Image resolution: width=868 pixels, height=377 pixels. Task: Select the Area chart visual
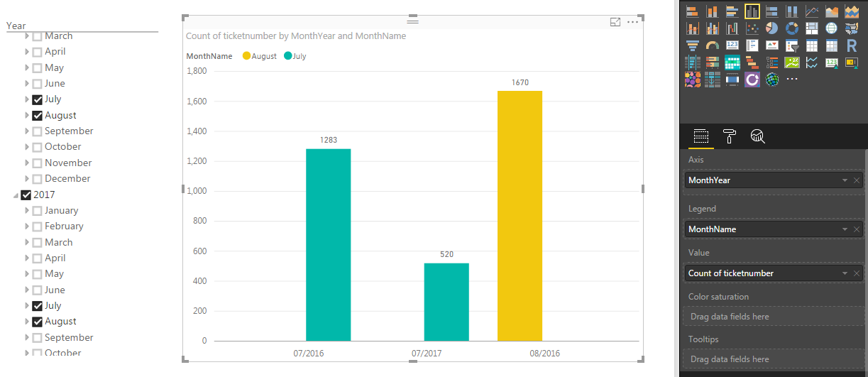click(x=832, y=11)
